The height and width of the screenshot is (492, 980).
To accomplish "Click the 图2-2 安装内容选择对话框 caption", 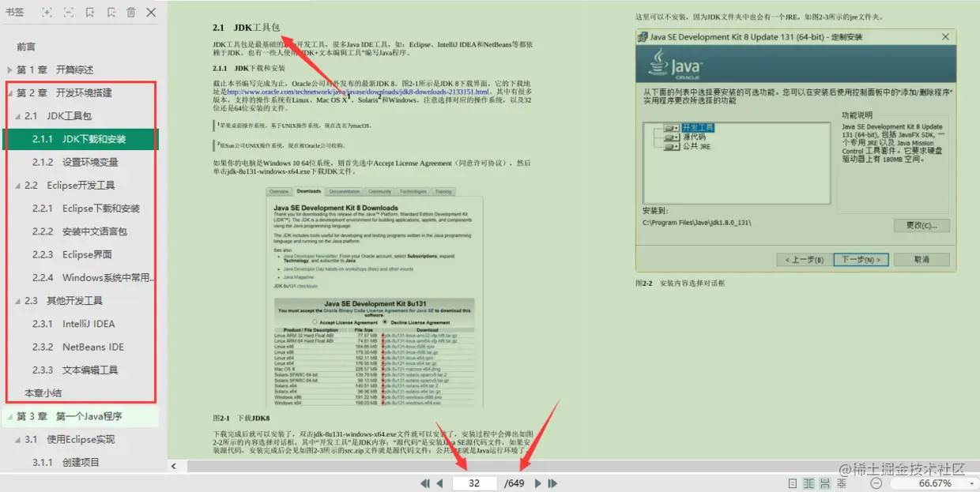I will tap(680, 283).
